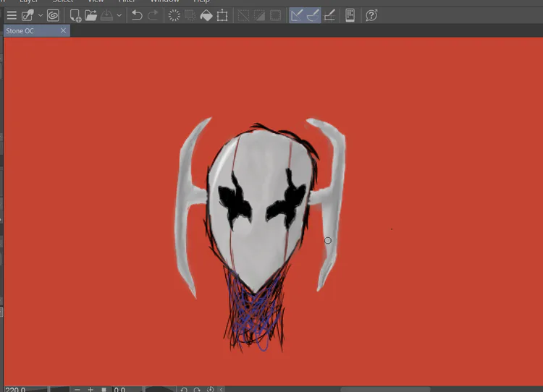This screenshot has height=392, width=543.
Task: Create a new canvas with New icon
Action: pyautogui.click(x=75, y=15)
